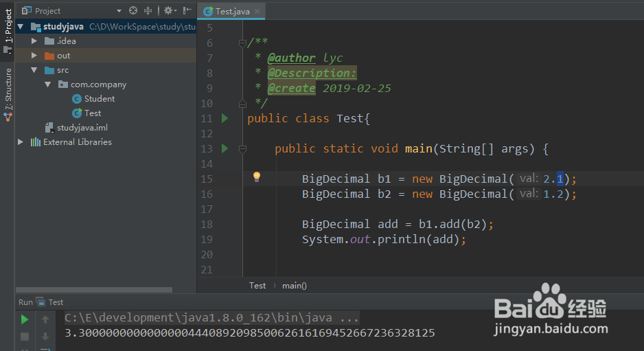Close the Test.java tab
The image size is (644, 351).
tap(257, 12)
